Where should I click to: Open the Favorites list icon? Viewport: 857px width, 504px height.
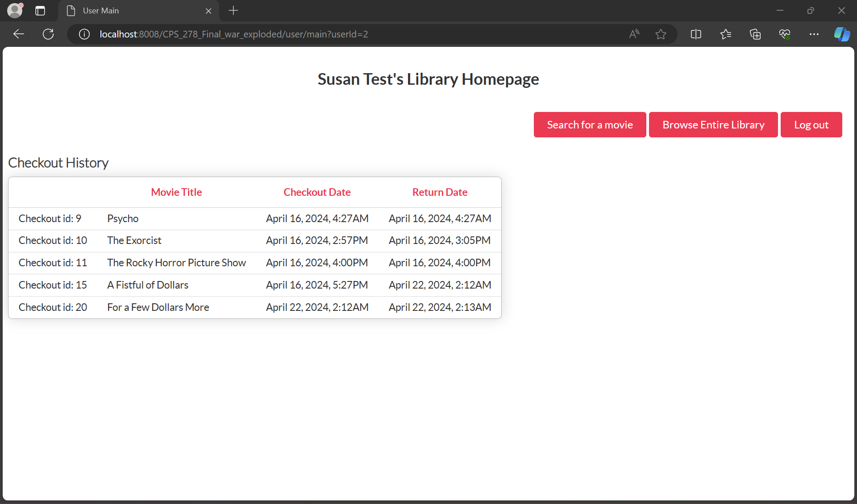click(726, 34)
